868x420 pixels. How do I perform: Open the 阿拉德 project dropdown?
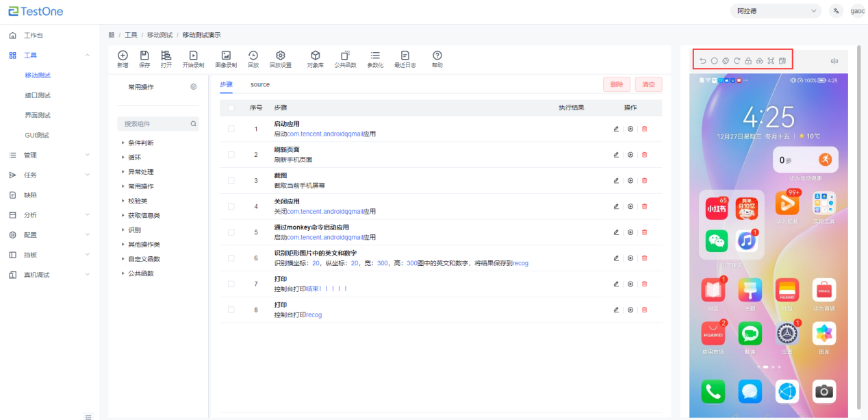(x=776, y=11)
